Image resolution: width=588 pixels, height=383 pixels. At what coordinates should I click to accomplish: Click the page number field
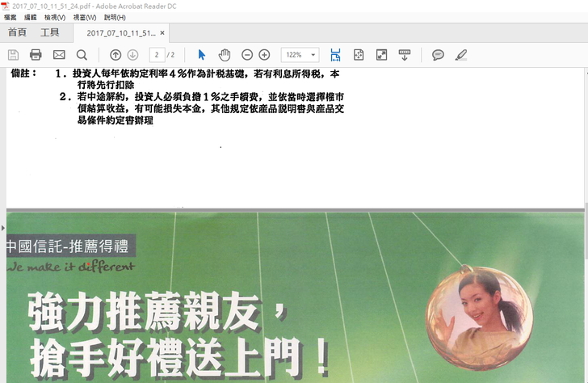tap(157, 55)
